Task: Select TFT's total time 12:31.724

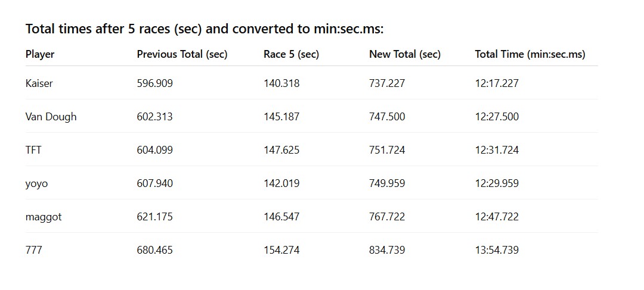Action: [x=497, y=150]
